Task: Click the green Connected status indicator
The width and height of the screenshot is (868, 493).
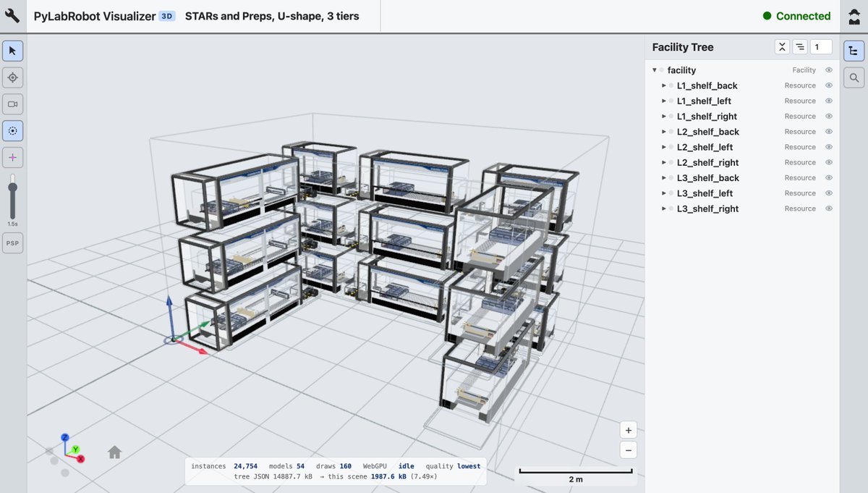Action: tap(796, 16)
